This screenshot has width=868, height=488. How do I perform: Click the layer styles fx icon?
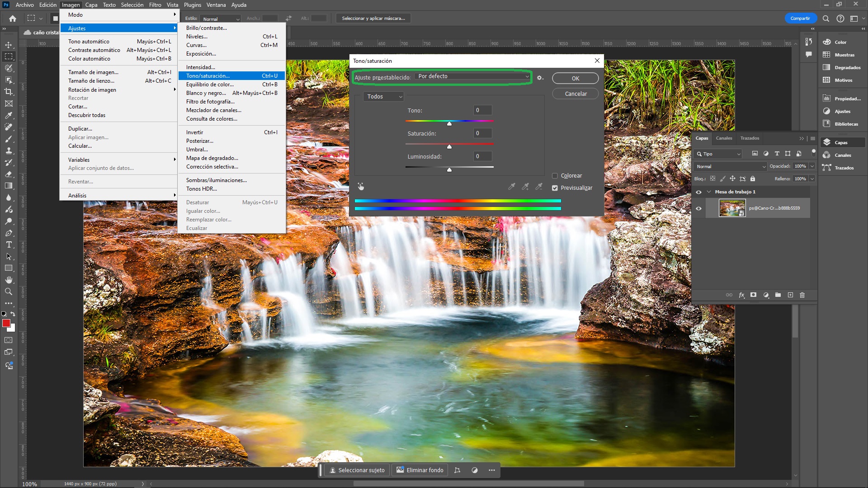click(741, 295)
